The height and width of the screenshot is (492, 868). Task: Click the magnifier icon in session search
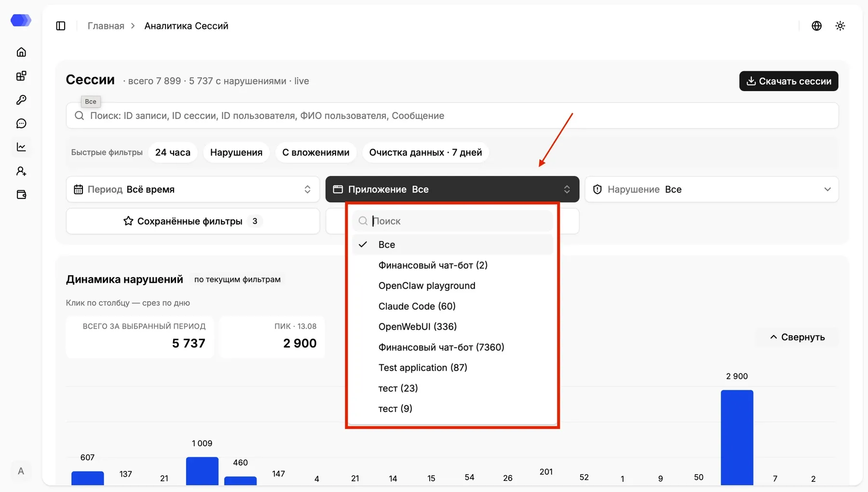80,116
